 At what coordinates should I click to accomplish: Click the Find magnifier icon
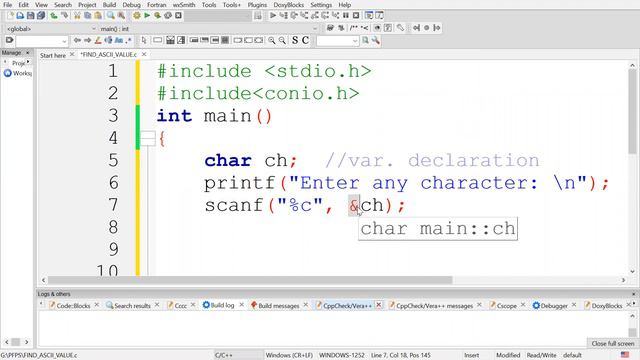point(111,16)
